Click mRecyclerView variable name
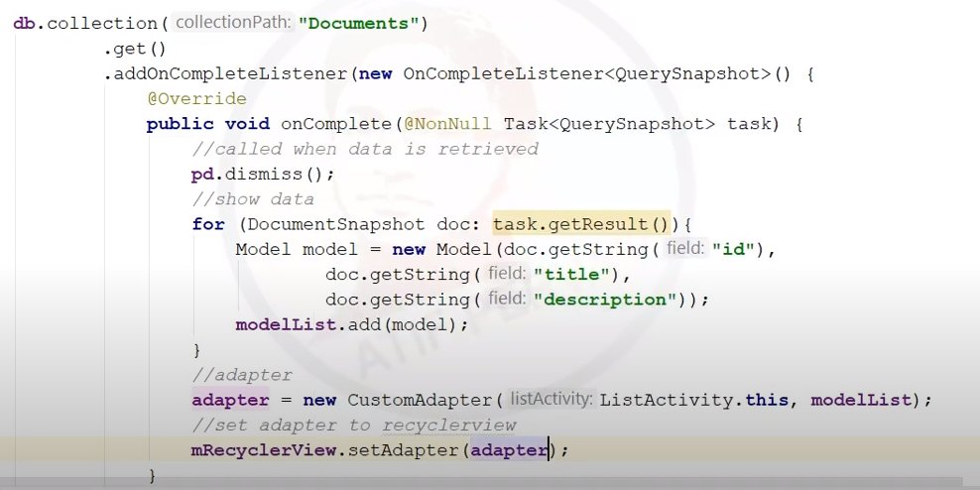The image size is (980, 490). click(x=264, y=450)
